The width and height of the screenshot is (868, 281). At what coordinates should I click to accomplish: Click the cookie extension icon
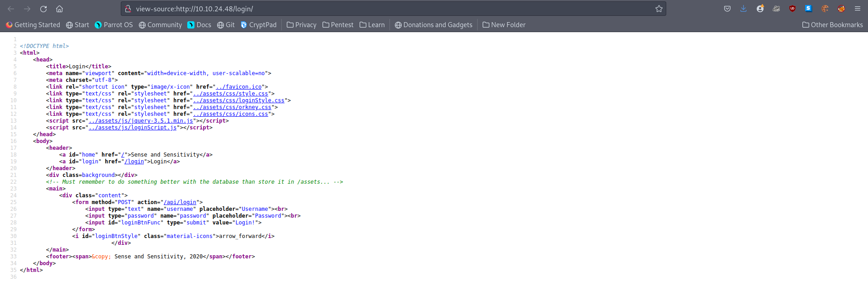pos(825,9)
